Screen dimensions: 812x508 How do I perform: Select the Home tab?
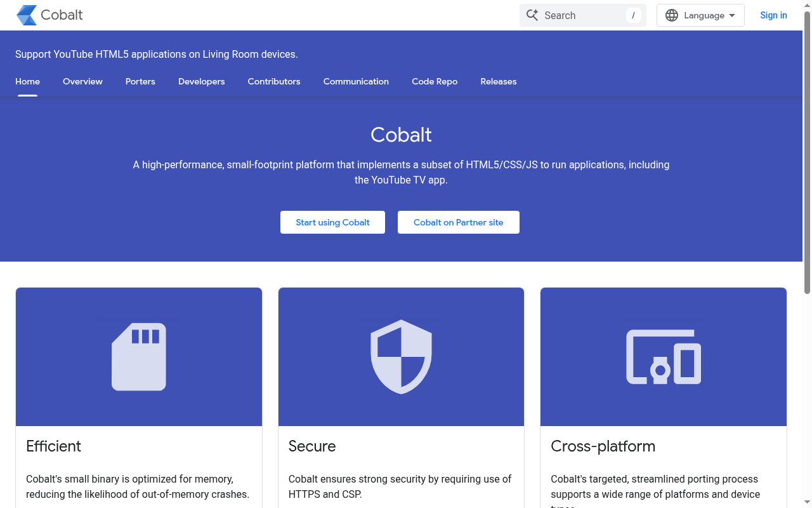coord(27,81)
